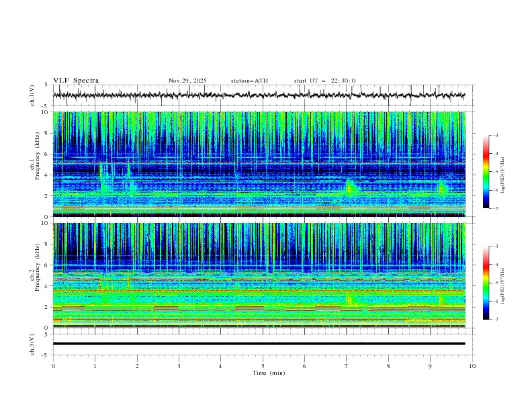Select the "start UT = 22:30:0" text
This screenshot has width=532, height=411.
[324, 81]
